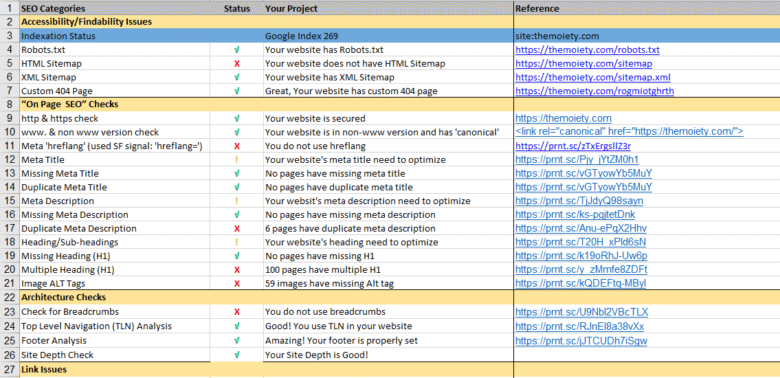Select the red X for HTML Sitemap

[237, 64]
